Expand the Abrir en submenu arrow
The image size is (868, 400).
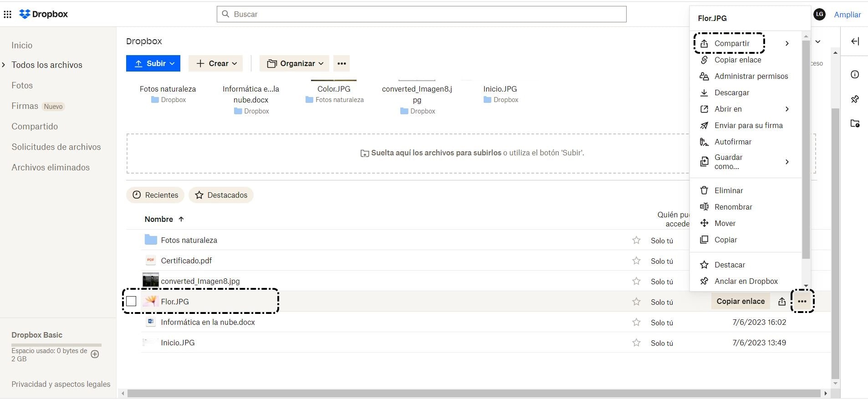click(787, 109)
